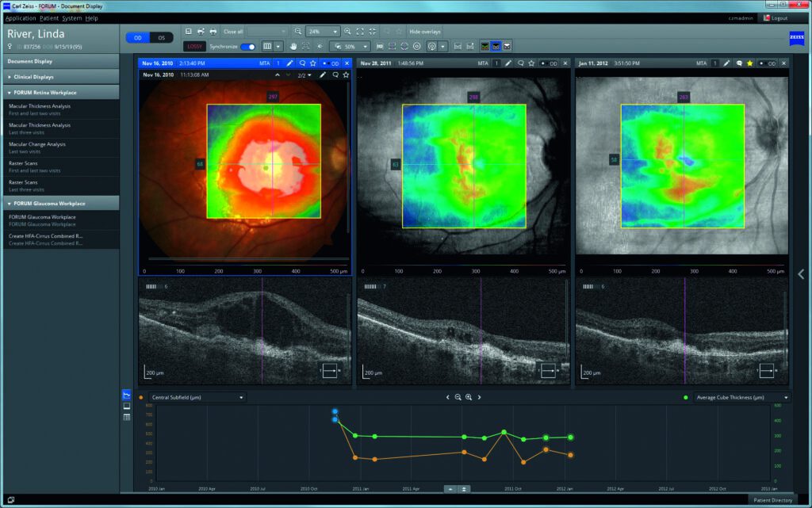
Task: Open the layout columns dropdown arrow
Action: (x=278, y=47)
